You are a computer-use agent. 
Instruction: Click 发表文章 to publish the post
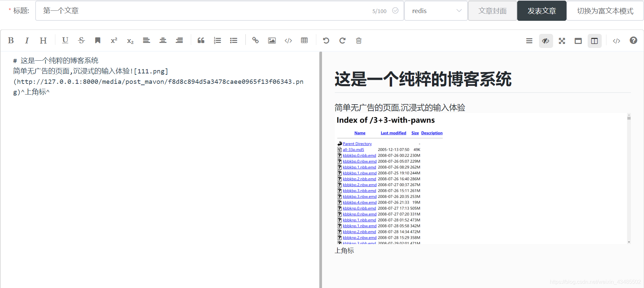point(542,11)
